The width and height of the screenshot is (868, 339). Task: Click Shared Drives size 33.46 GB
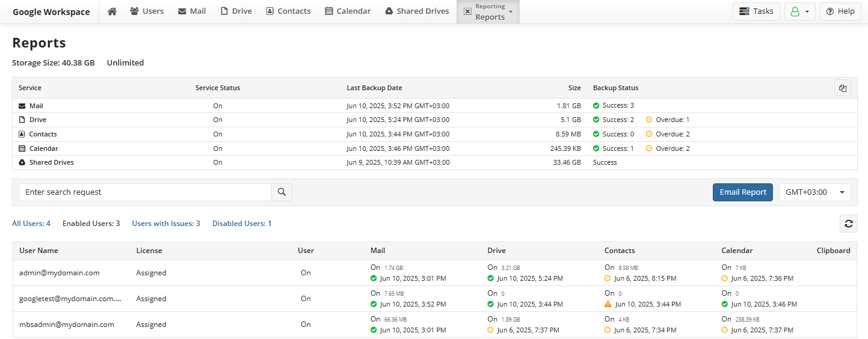(567, 162)
